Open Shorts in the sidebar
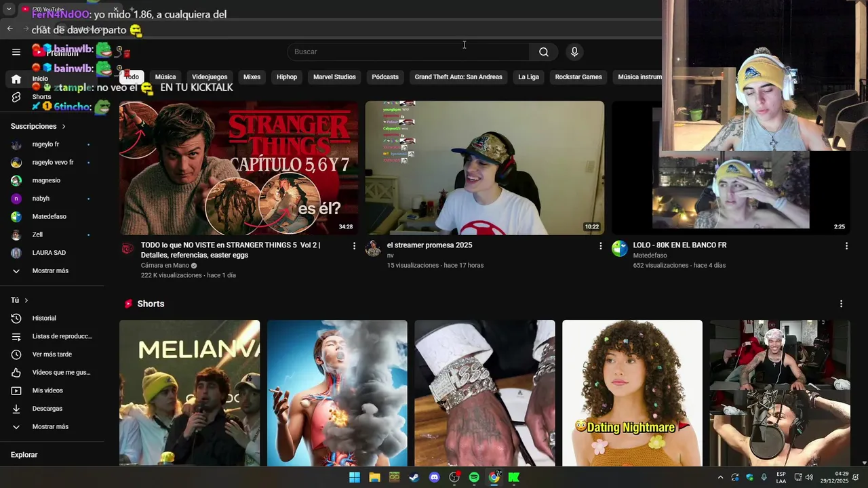 tap(52, 97)
